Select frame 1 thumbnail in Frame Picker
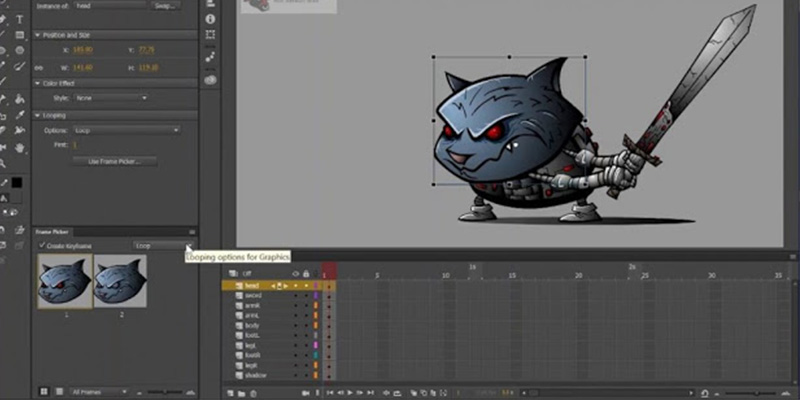The height and width of the screenshot is (400, 800). [65, 282]
